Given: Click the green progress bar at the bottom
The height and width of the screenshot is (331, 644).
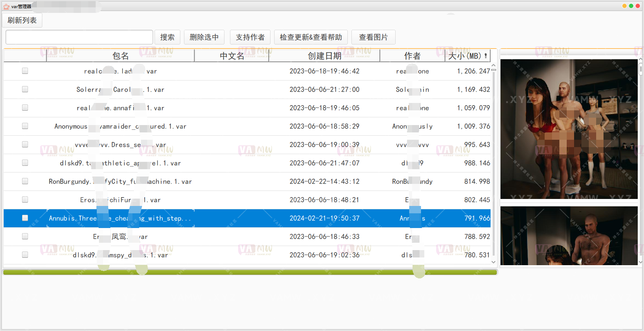Looking at the screenshot, I should point(250,272).
